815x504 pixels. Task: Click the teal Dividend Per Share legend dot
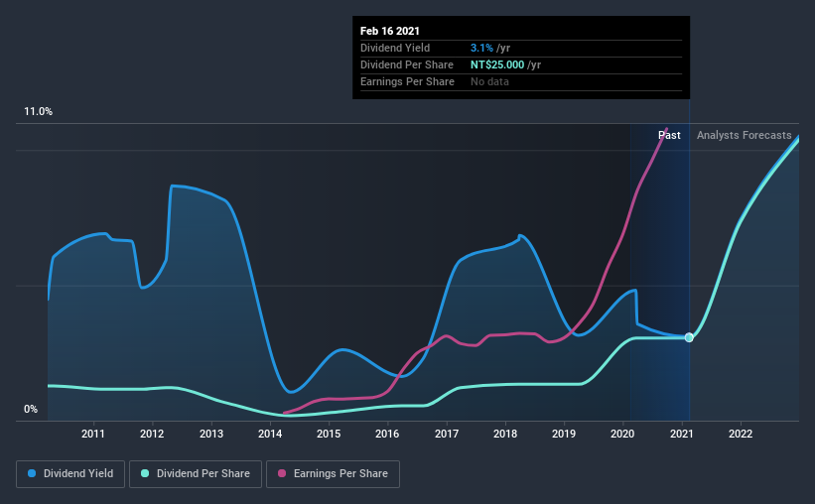coord(147,474)
